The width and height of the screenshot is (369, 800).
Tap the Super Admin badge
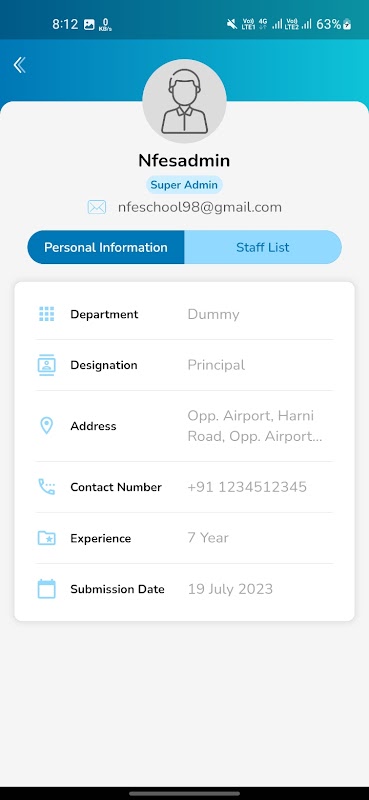[x=184, y=185]
